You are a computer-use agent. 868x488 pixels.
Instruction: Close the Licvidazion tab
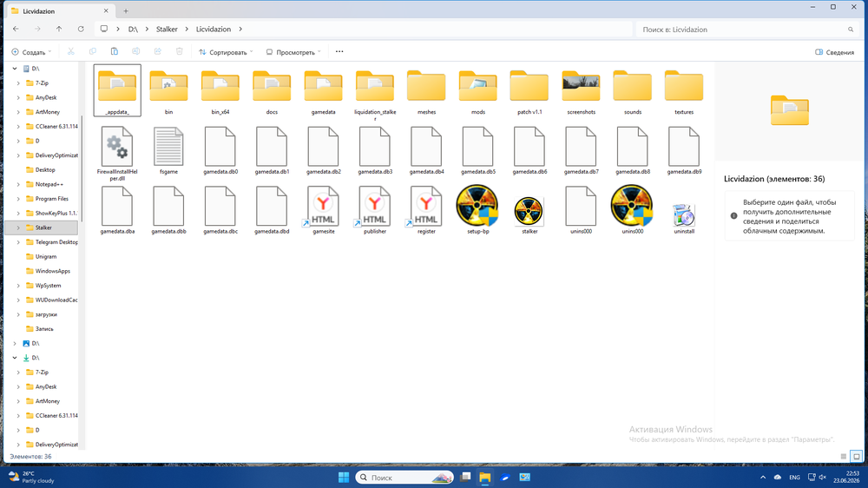point(106,11)
